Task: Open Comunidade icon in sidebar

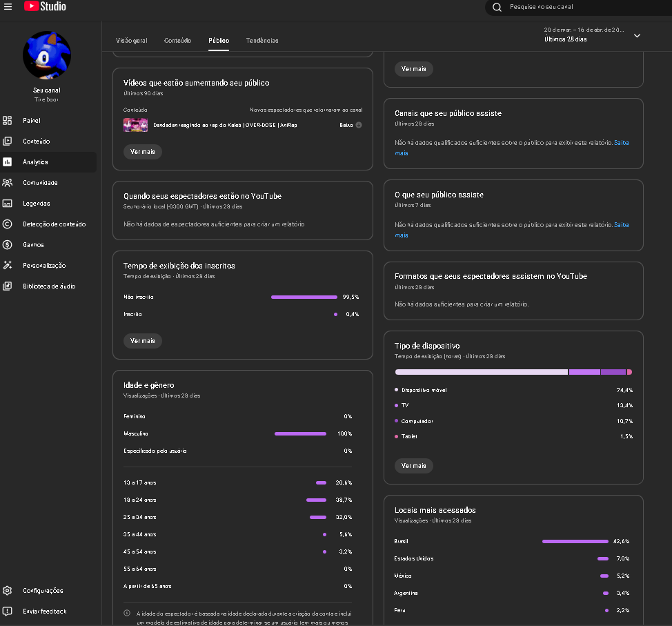Action: [8, 183]
